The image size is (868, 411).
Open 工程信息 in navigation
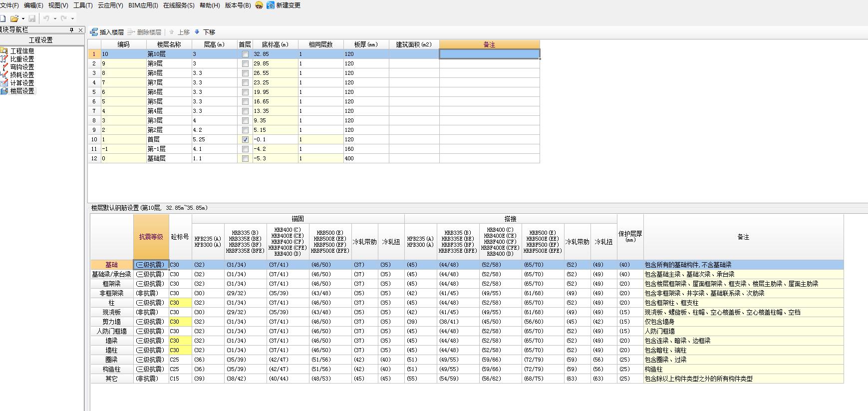pyautogui.click(x=18, y=51)
